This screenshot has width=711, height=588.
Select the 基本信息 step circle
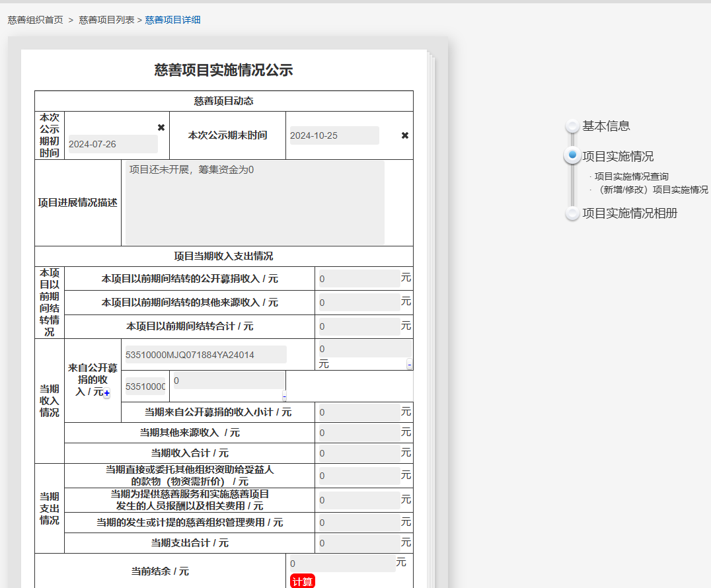[x=572, y=127]
